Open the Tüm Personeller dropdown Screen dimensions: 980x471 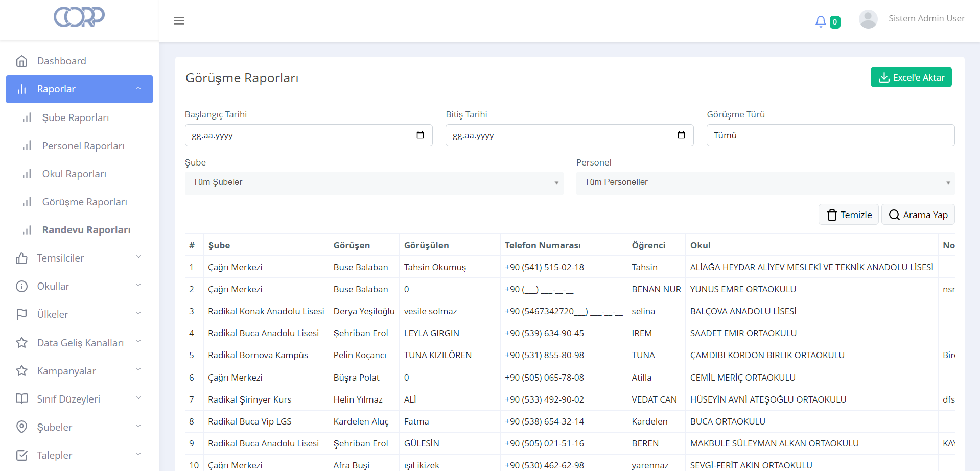765,182
